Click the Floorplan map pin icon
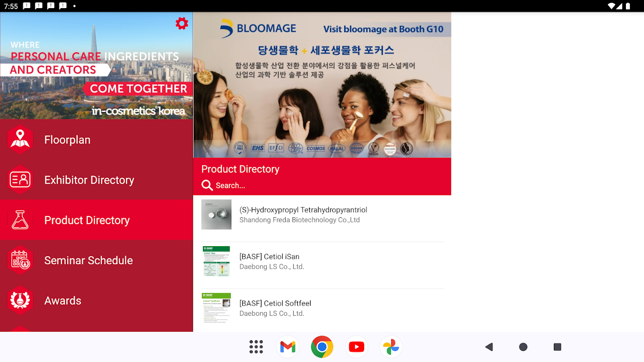Viewport: 644px width, 362px height. (20, 139)
